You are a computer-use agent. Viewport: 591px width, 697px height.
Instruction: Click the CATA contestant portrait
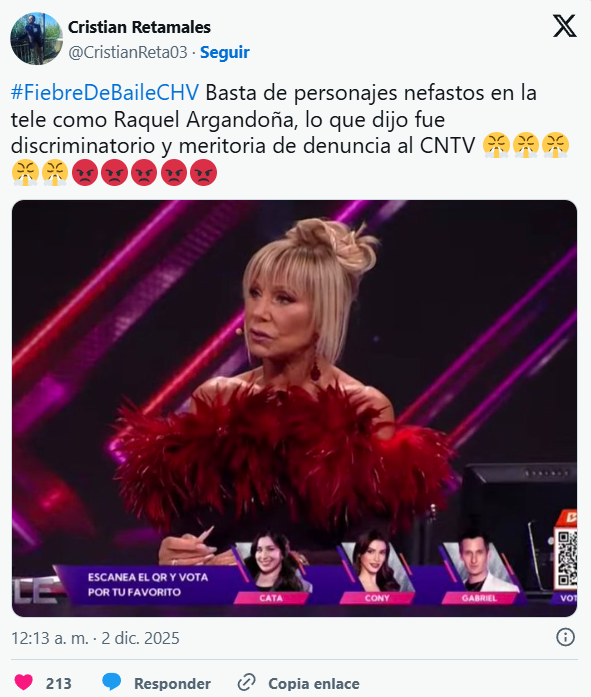pyautogui.click(x=272, y=565)
